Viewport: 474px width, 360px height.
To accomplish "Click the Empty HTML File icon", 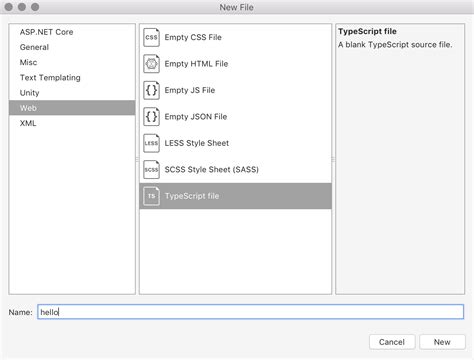I will coord(151,64).
